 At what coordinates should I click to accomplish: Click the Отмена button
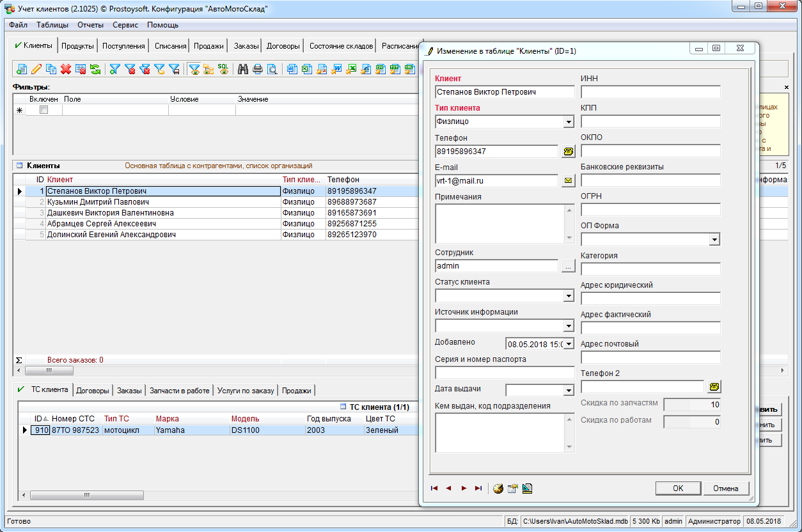point(726,489)
